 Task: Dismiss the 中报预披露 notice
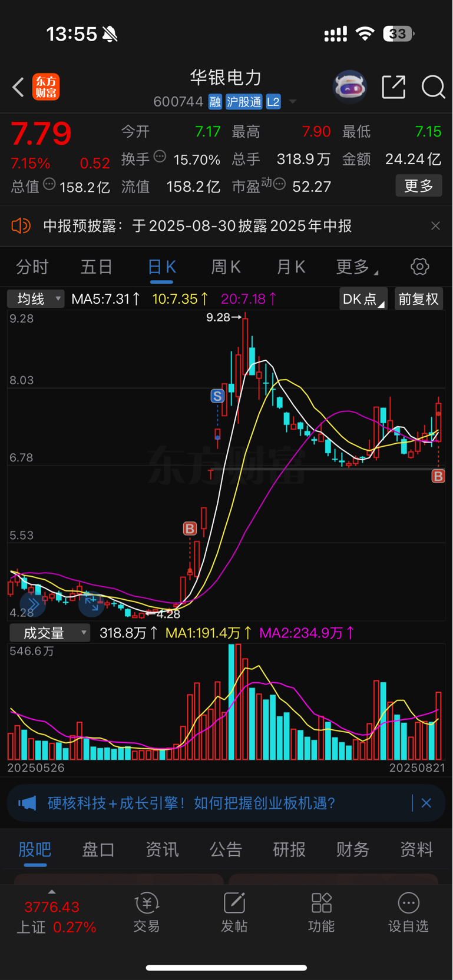pyautogui.click(x=435, y=226)
